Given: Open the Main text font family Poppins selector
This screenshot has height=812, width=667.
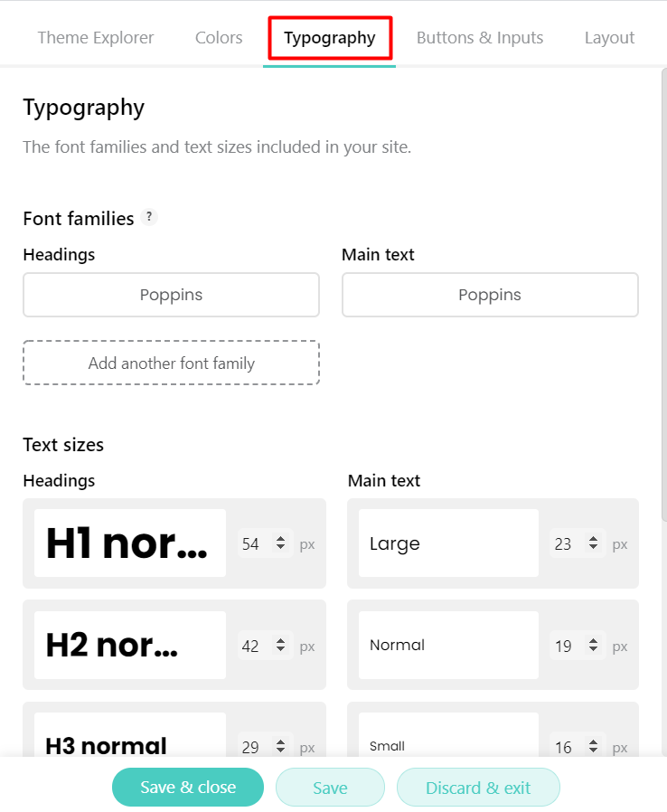Looking at the screenshot, I should click(x=490, y=295).
